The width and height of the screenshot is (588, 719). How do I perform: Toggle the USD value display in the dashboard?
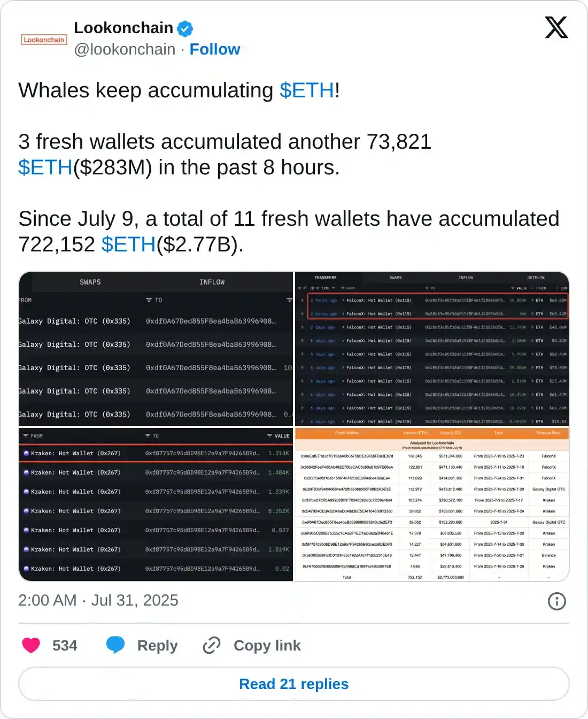pos(561,289)
